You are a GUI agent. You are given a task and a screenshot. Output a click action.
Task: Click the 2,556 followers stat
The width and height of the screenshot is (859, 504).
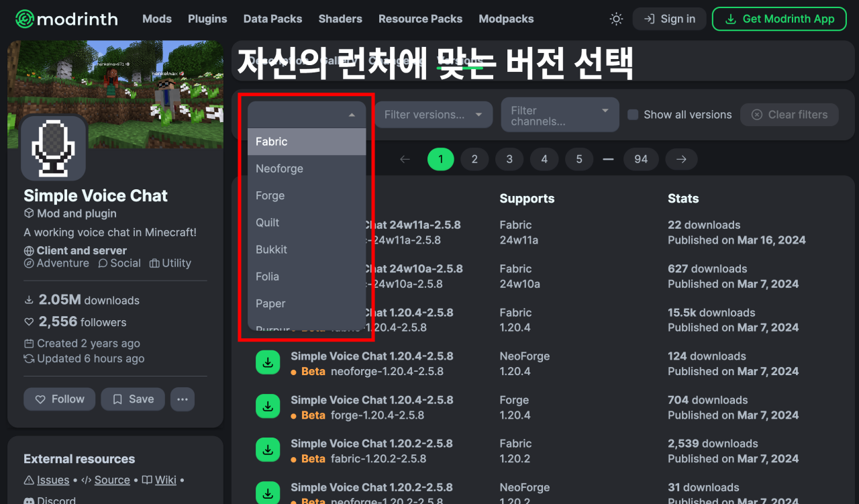75,322
